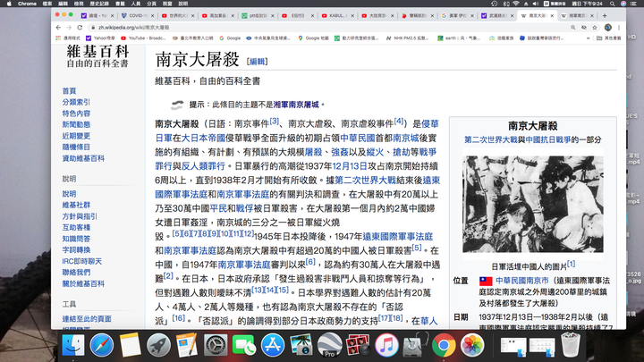Viewport: 644px width, 362px height.
Task: Click the 12月13日 date link
Action: point(349,166)
